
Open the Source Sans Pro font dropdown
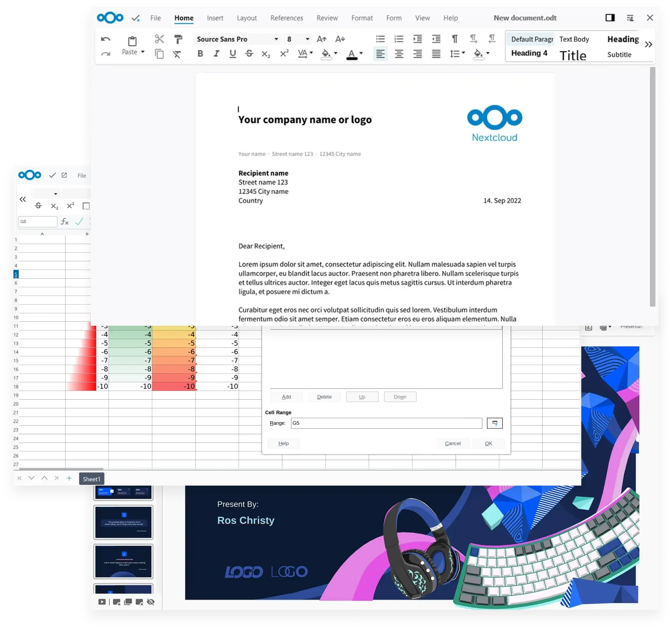[x=276, y=39]
